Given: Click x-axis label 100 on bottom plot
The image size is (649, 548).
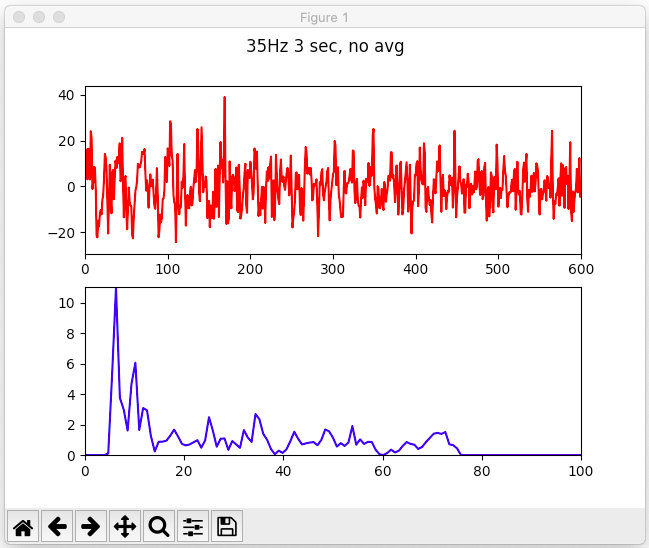Looking at the screenshot, I should click(x=581, y=471).
